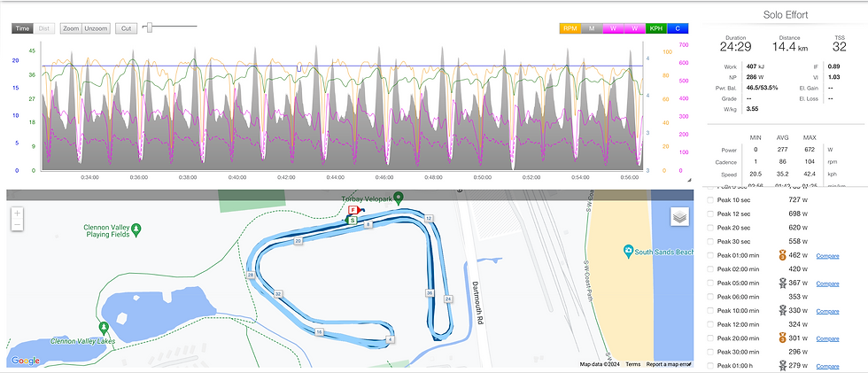Click the red finish flag marker
Viewport: 868px width, 373px height.
click(x=353, y=211)
